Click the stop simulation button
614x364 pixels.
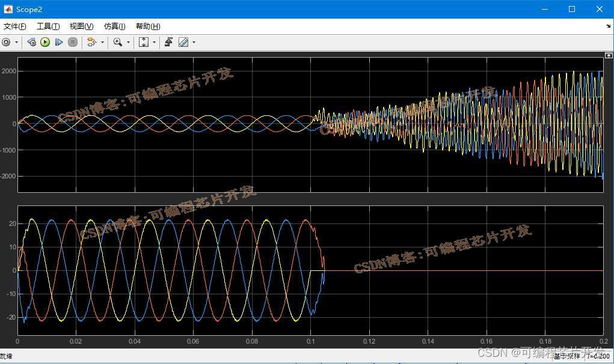(72, 42)
